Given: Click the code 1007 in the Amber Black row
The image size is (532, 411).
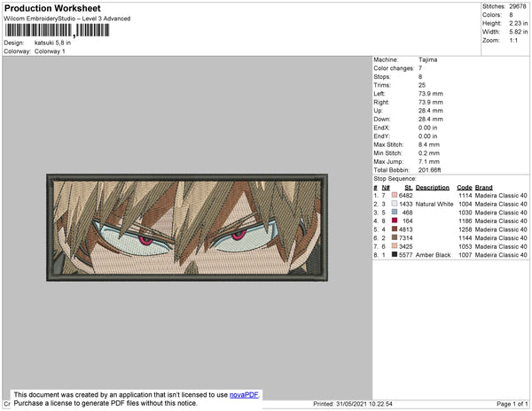Looking at the screenshot, I should 465,255.
